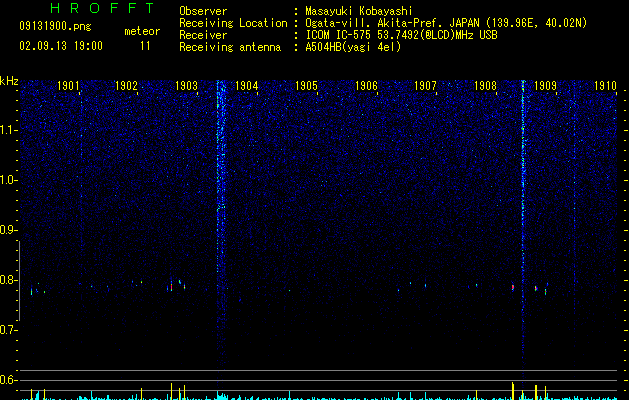The image size is (629, 400).
Task: Click the 1.1 kHz frequency axis label
Action: point(8,130)
